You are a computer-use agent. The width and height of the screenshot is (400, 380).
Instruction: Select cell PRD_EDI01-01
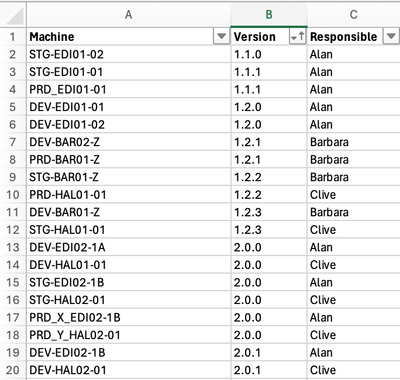click(x=129, y=89)
